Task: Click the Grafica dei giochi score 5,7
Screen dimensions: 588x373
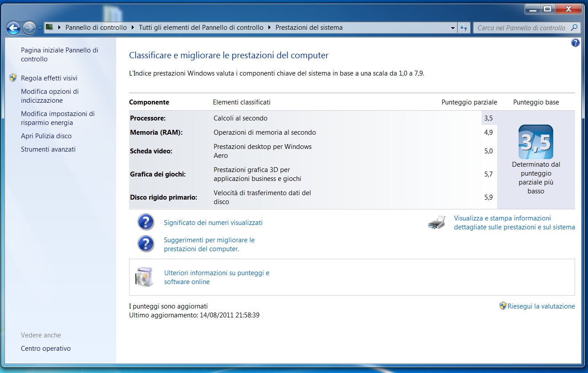Action: point(488,174)
